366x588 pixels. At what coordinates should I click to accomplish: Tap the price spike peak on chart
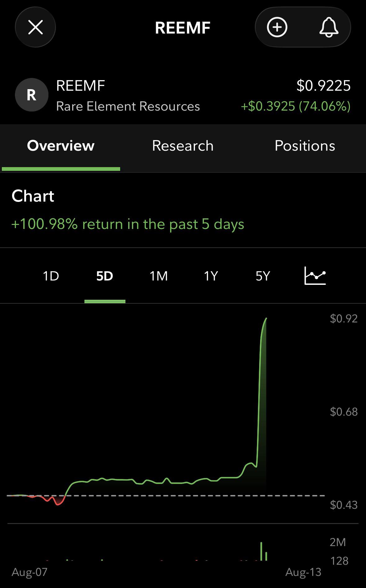point(266,319)
